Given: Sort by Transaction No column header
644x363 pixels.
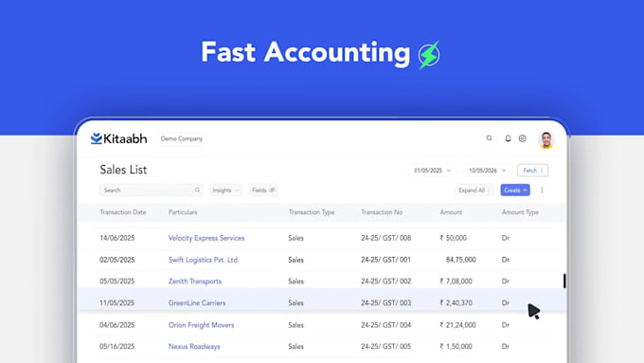Looking at the screenshot, I should click(382, 212).
